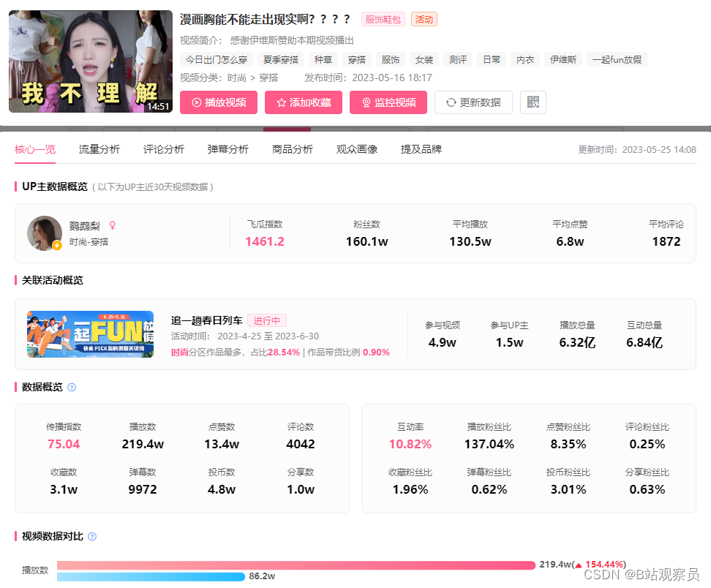Click the 夏季穿搭 tag
This screenshot has height=588, width=711.
pos(281,59)
